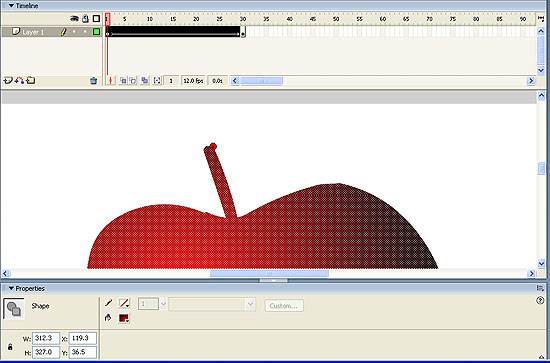Click the Center Frame button
The width and height of the screenshot is (550, 363).
click(110, 81)
